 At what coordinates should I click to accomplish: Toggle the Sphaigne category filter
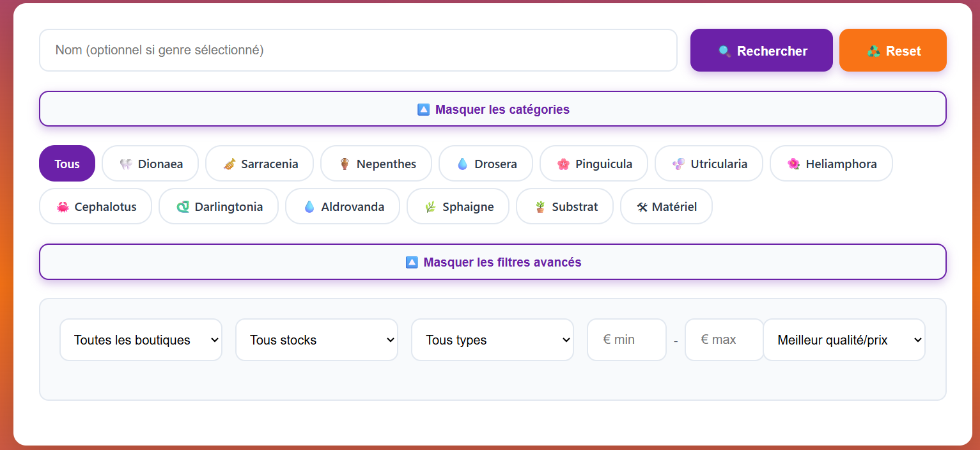458,206
